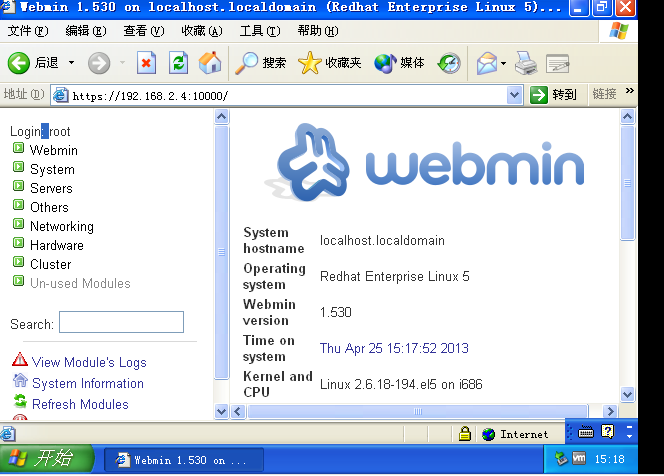Click right frame vertical scrollbar thumb

tap(627, 183)
